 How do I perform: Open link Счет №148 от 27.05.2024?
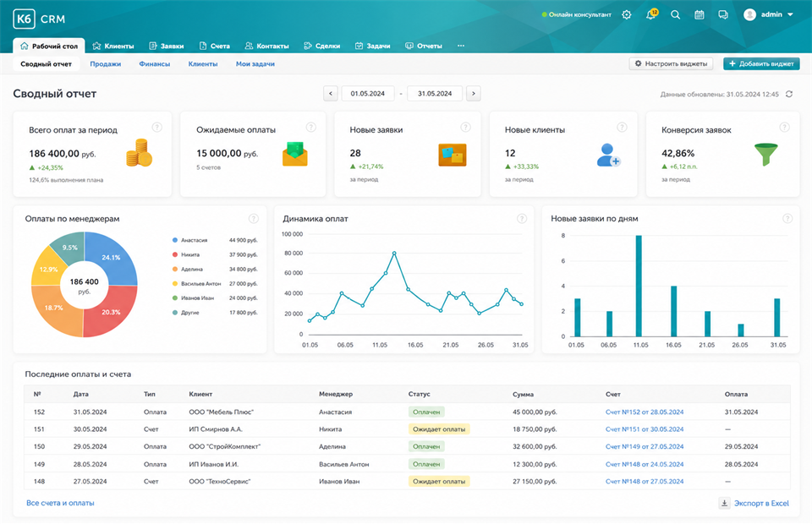coord(645,482)
